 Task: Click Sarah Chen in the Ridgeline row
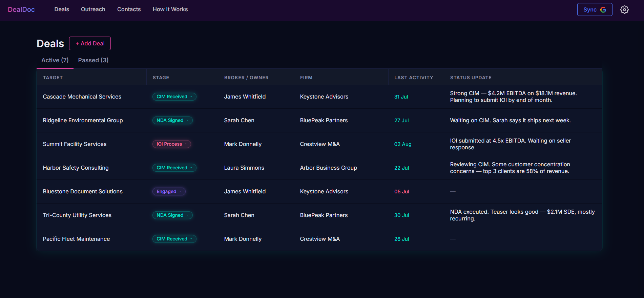[x=239, y=120]
